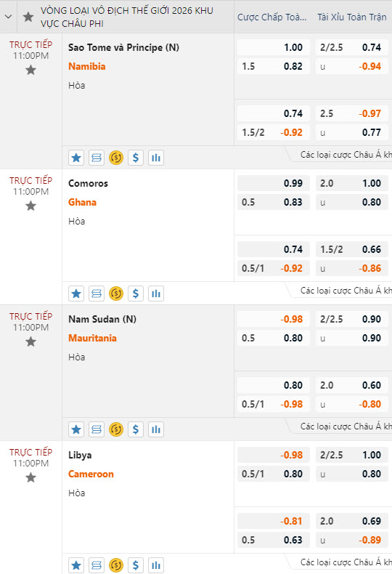Click the dollar sign icon under Nam Sudan match
392x574 pixels.
pos(136,429)
